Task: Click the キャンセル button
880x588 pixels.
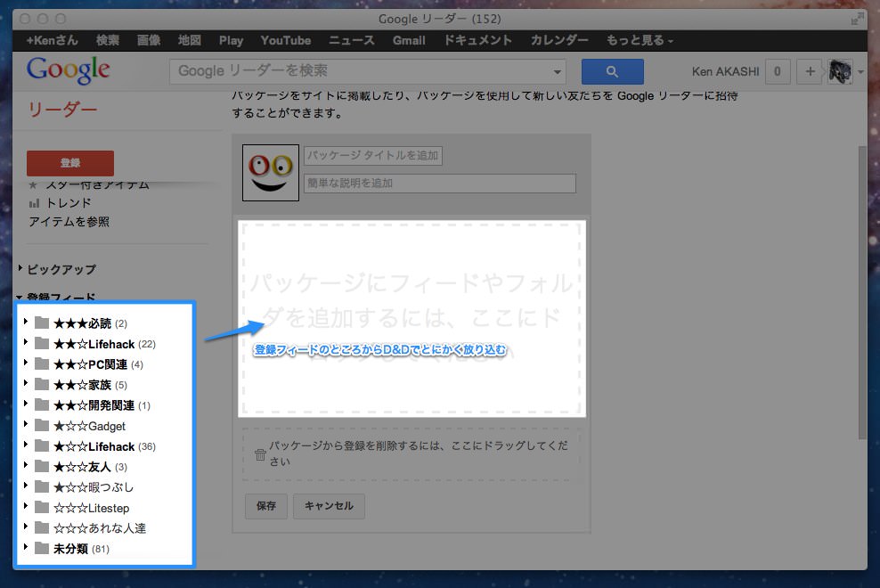Action: [x=329, y=506]
